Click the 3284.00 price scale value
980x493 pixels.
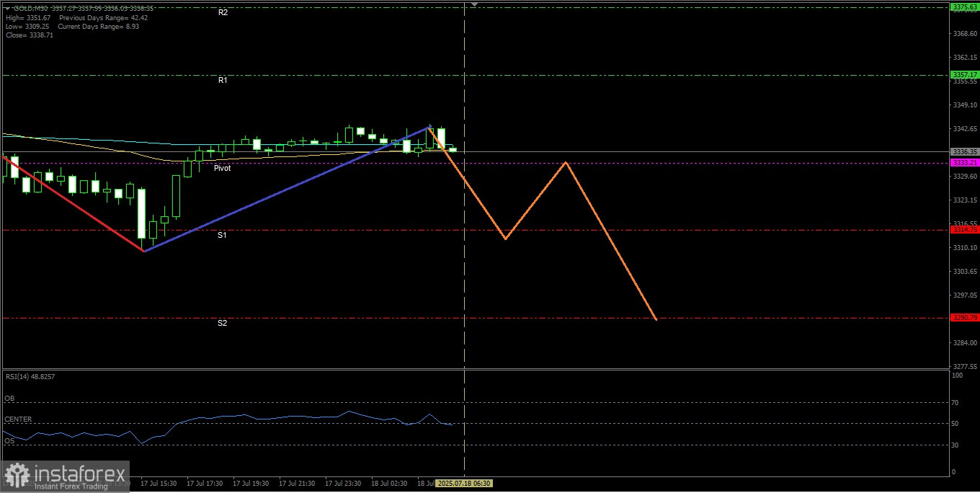click(x=964, y=342)
